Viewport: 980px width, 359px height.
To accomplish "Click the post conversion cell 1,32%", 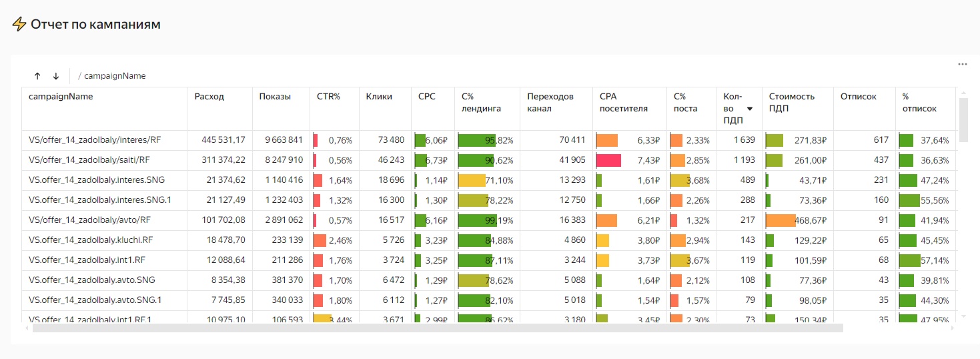I will tap(691, 220).
